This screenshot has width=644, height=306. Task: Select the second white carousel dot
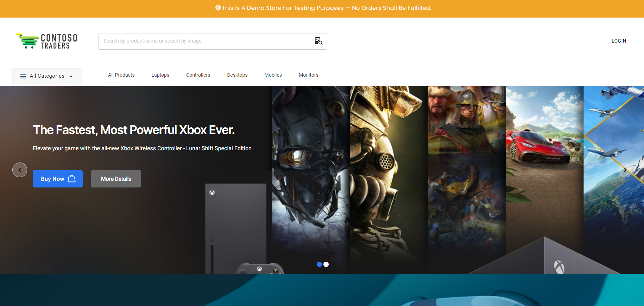coord(326,264)
